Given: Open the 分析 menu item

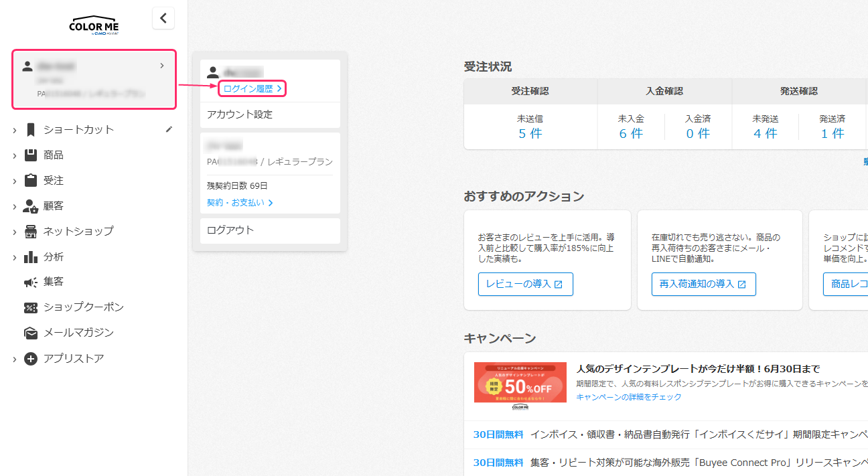Looking at the screenshot, I should 54,257.
